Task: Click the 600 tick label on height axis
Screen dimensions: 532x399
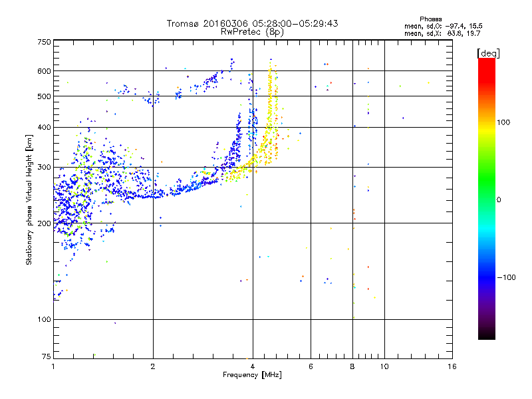Action: (x=44, y=71)
